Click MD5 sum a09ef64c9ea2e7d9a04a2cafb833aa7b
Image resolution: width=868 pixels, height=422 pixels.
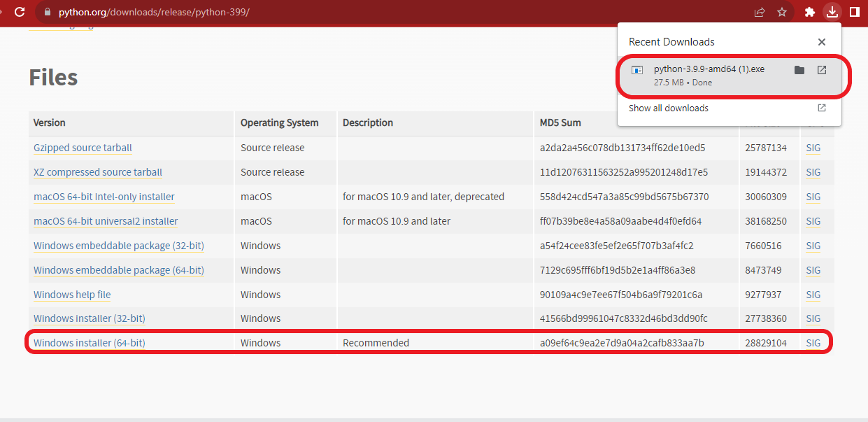point(622,343)
